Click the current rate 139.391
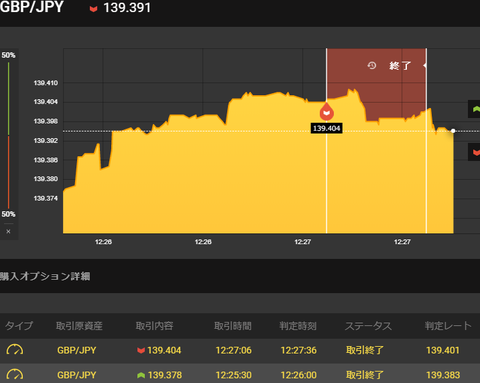480x383 pixels. point(127,8)
